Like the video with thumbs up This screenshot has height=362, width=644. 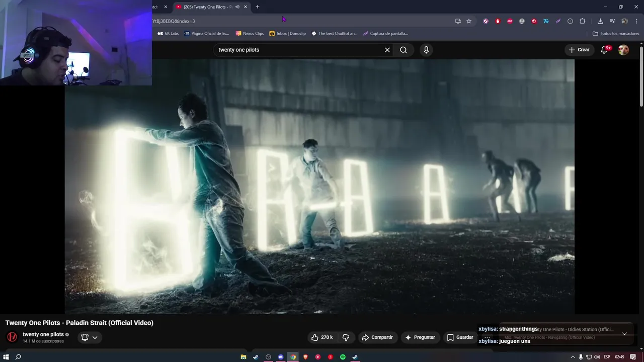322,337
